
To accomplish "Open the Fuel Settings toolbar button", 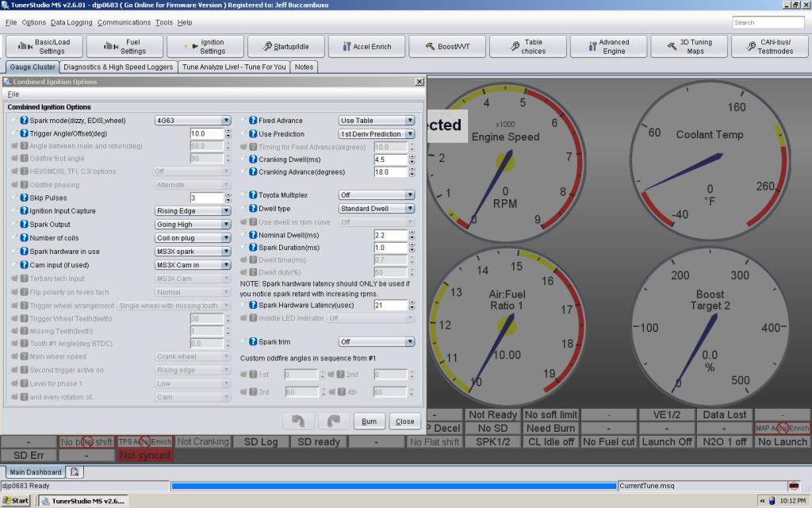I will [x=124, y=47].
